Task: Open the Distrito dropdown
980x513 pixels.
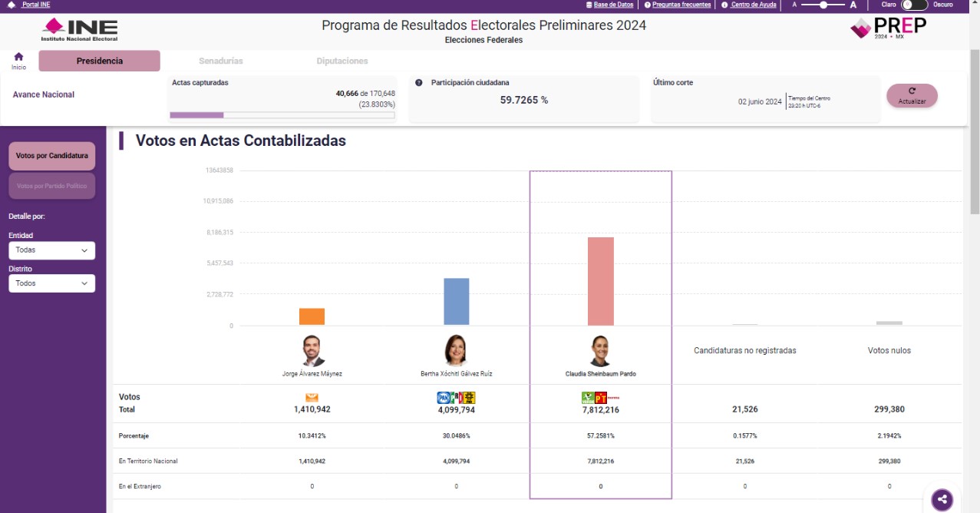Action: pos(52,283)
